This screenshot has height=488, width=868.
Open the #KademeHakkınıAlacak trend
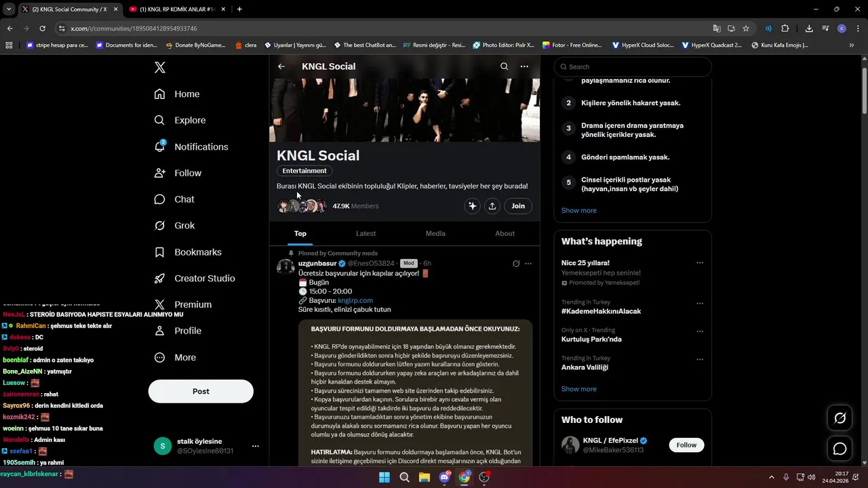click(601, 311)
